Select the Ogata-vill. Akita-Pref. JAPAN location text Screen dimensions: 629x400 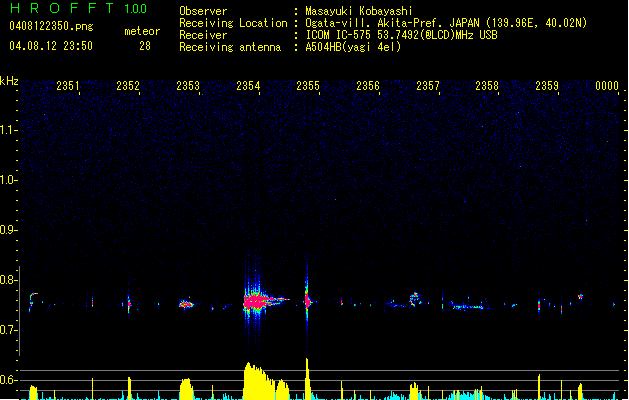tap(446, 23)
